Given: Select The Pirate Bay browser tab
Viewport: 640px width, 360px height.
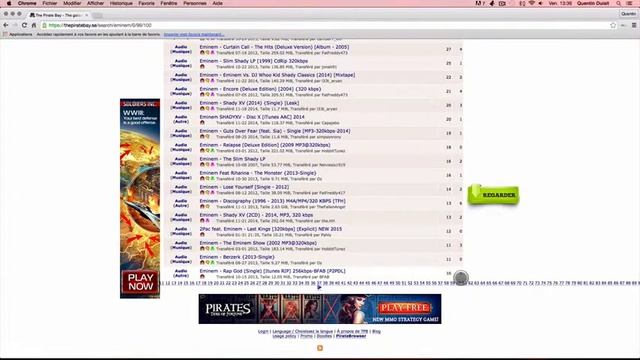Looking at the screenshot, I should click(x=59, y=15).
